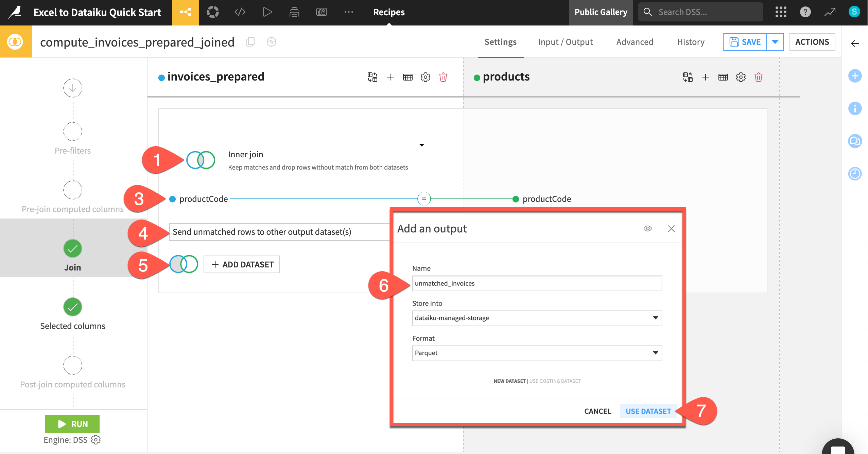The height and width of the screenshot is (454, 868).
Task: Click the USE DATASET button
Action: [x=648, y=411]
